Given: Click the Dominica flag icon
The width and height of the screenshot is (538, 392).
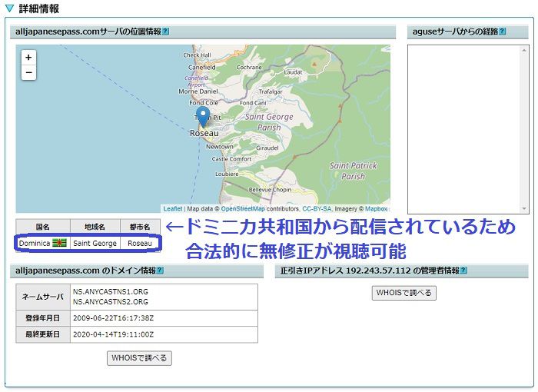Looking at the screenshot, I should 59,243.
